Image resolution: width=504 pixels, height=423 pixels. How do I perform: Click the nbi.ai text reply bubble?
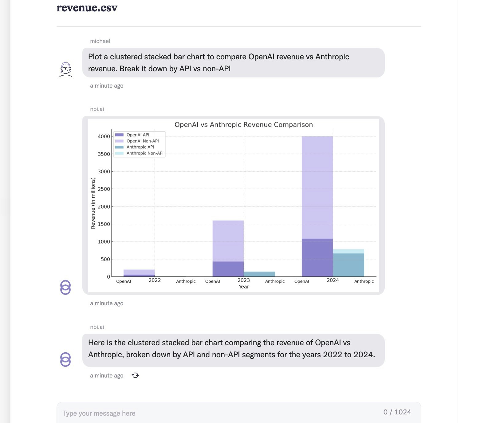tap(234, 350)
